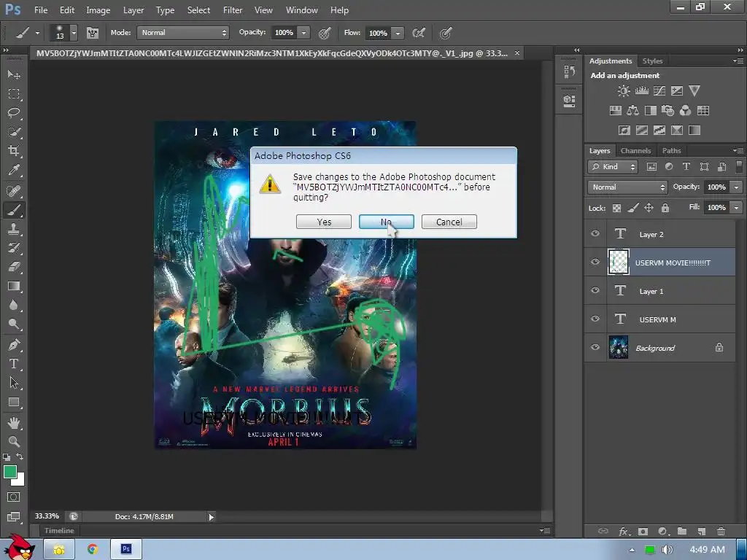Add a Curves adjustment
Image resolution: width=747 pixels, height=560 pixels.
click(659, 90)
